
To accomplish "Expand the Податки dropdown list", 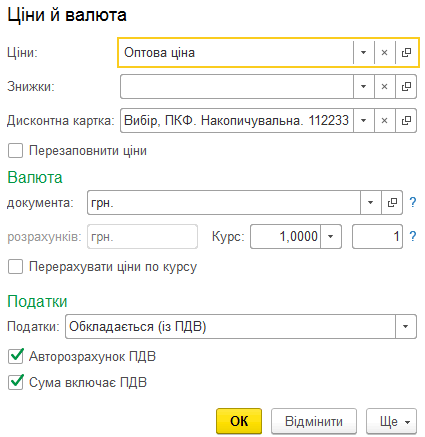I will [406, 327].
